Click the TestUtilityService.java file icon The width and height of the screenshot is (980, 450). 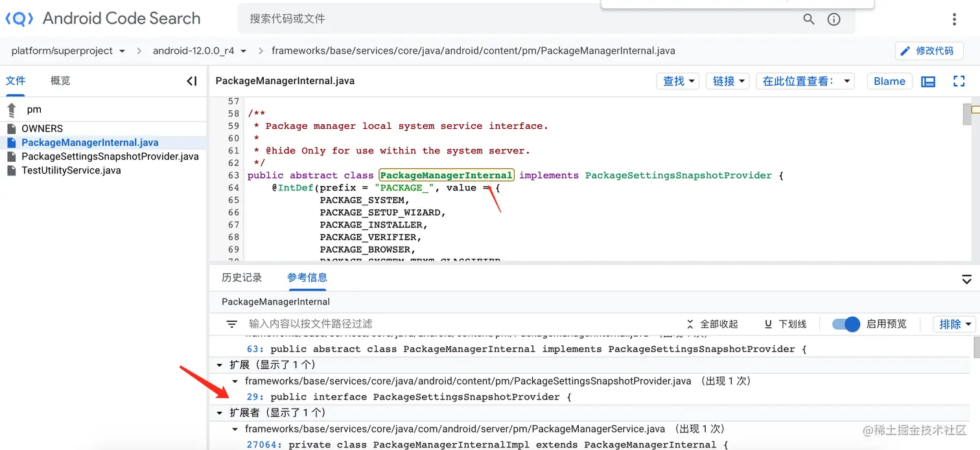coord(11,170)
